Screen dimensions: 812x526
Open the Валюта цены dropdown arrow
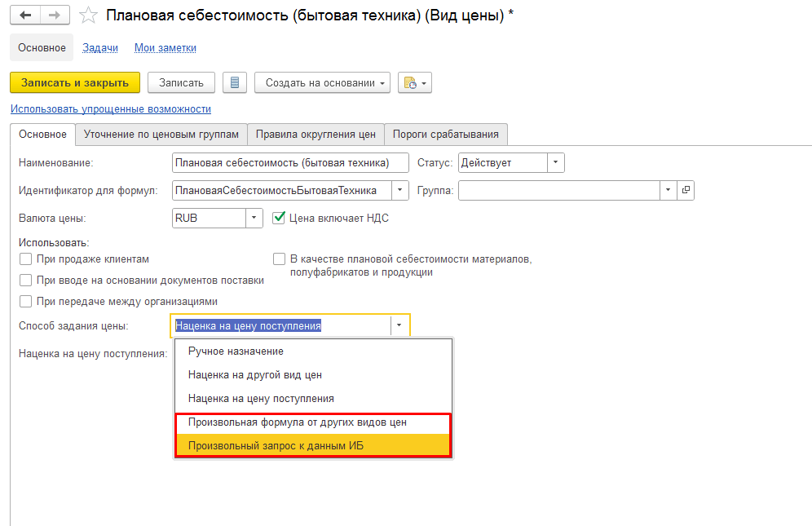tap(254, 218)
